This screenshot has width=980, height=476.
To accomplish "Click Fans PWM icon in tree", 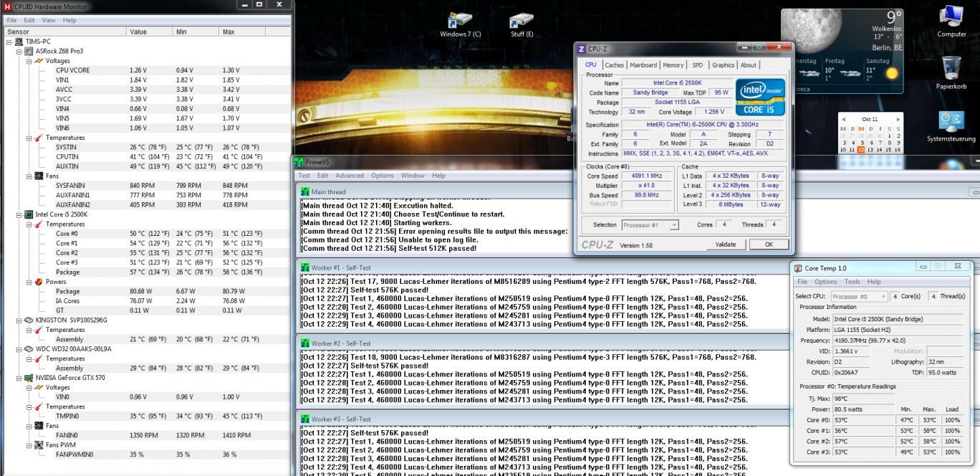I will [39, 444].
